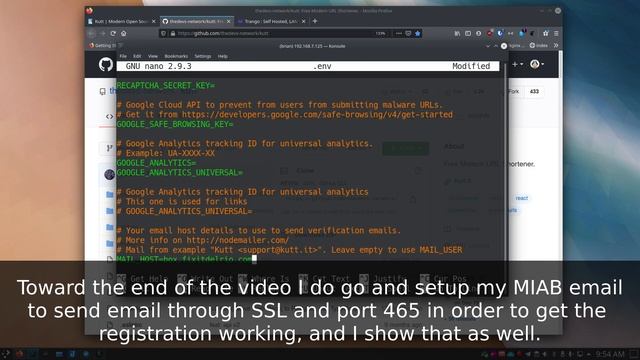This screenshot has height=360, width=640.
Task: Show more bookmarks with the overflow chevron
Action: pos(556,46)
